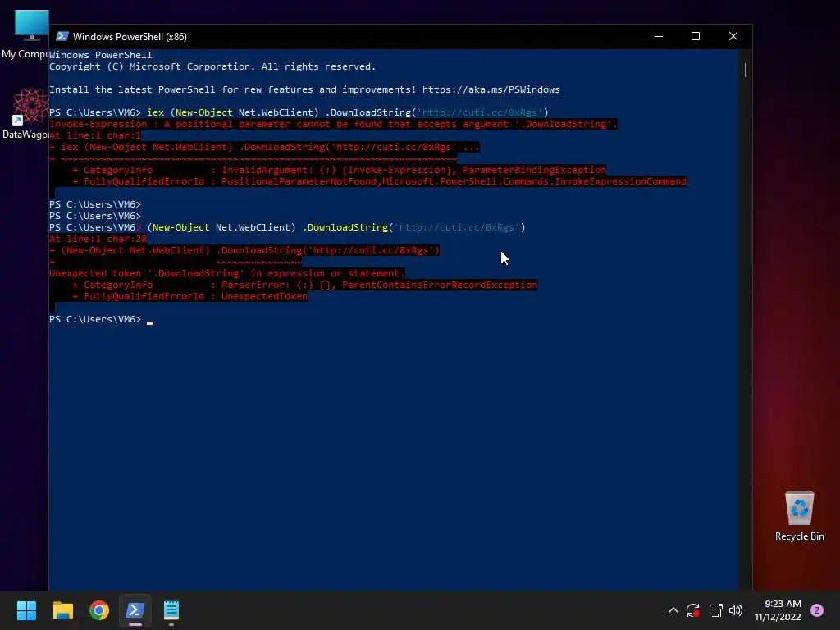Click 'Windows PowerShell (x86)' title text
840x630 pixels.
tap(130, 36)
